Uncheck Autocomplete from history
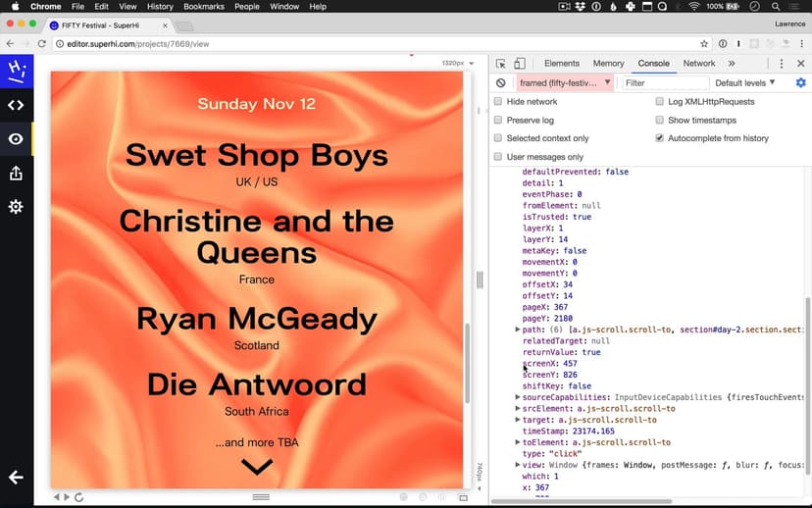Image resolution: width=812 pixels, height=508 pixels. 660,138
